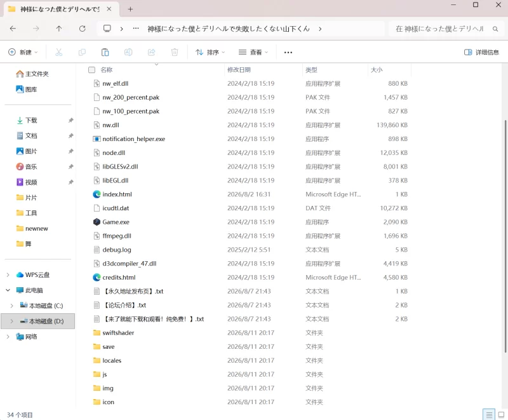Unpin 文档 using its pin icon
The image size is (508, 420).
[x=70, y=136]
